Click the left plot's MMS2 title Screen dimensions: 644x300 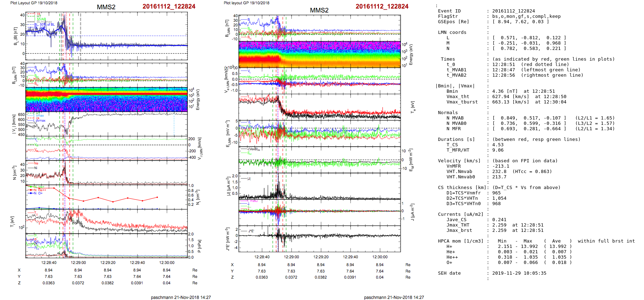pos(106,7)
